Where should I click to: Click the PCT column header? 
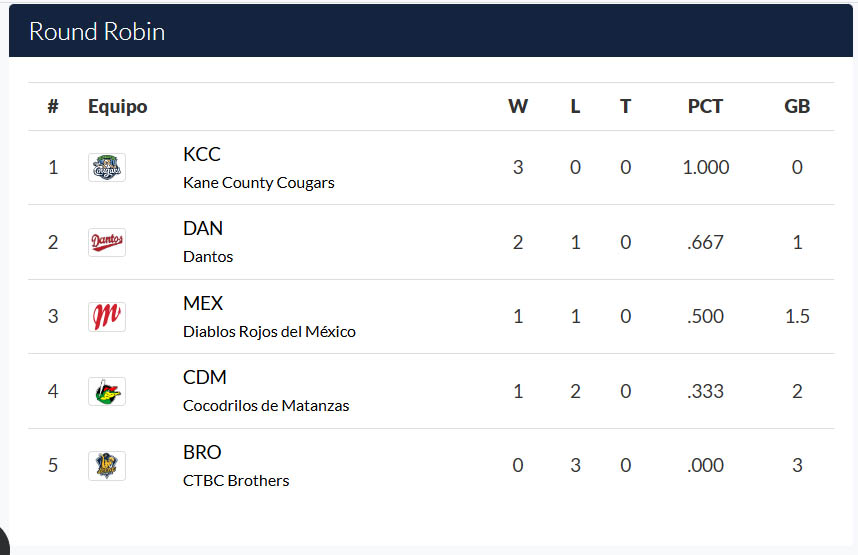[705, 107]
